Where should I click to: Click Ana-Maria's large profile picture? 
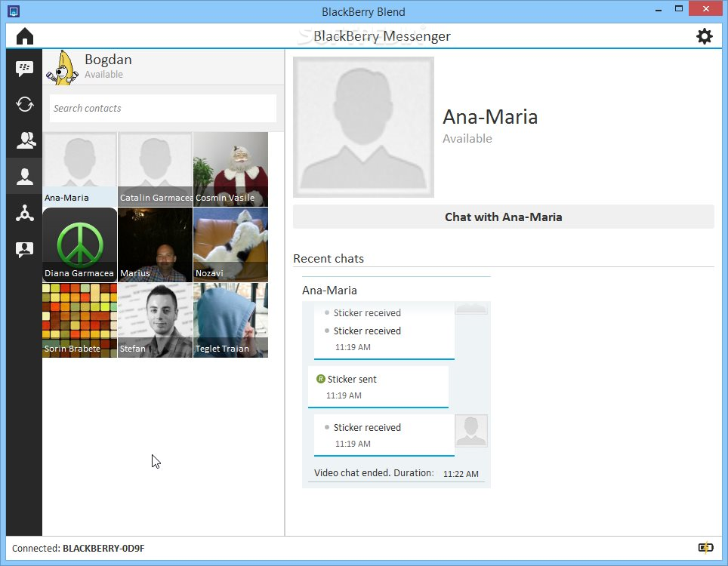[x=363, y=127]
